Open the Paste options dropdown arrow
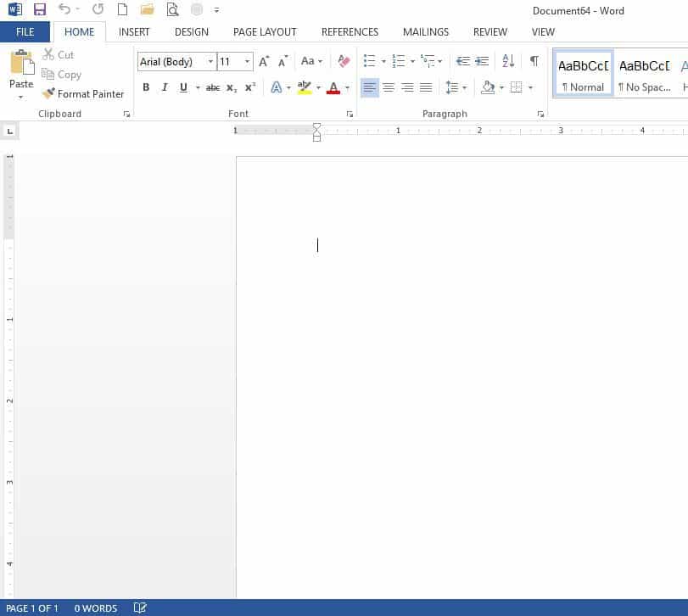 click(x=20, y=97)
